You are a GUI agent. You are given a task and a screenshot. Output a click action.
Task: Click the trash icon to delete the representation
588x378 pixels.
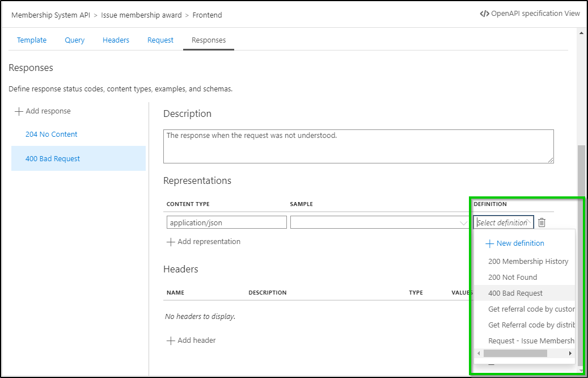542,222
